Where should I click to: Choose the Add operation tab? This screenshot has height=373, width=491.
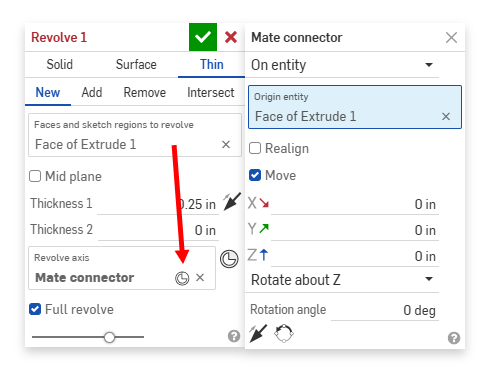tap(92, 92)
